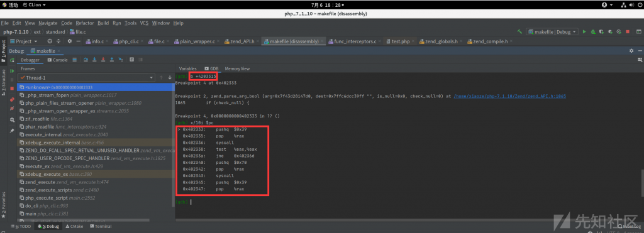Select _php_stream_fopen stack frame
The image size is (644, 233).
(96, 95)
